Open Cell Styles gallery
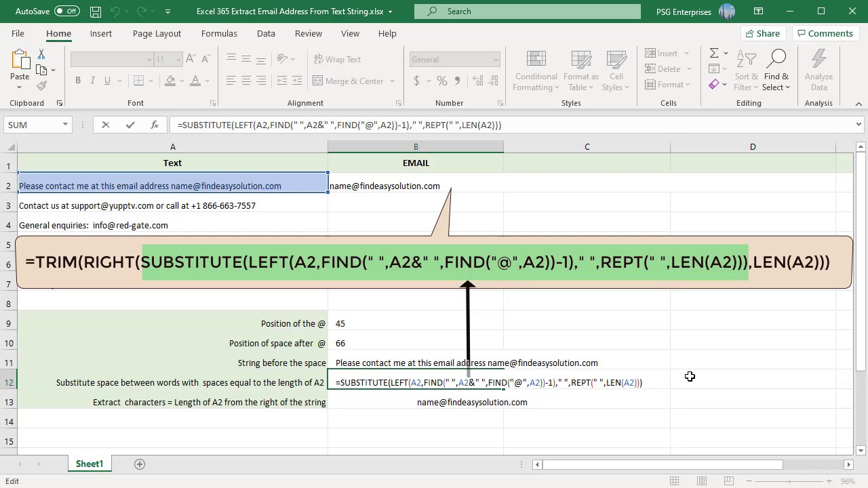868x488 pixels. [x=616, y=70]
